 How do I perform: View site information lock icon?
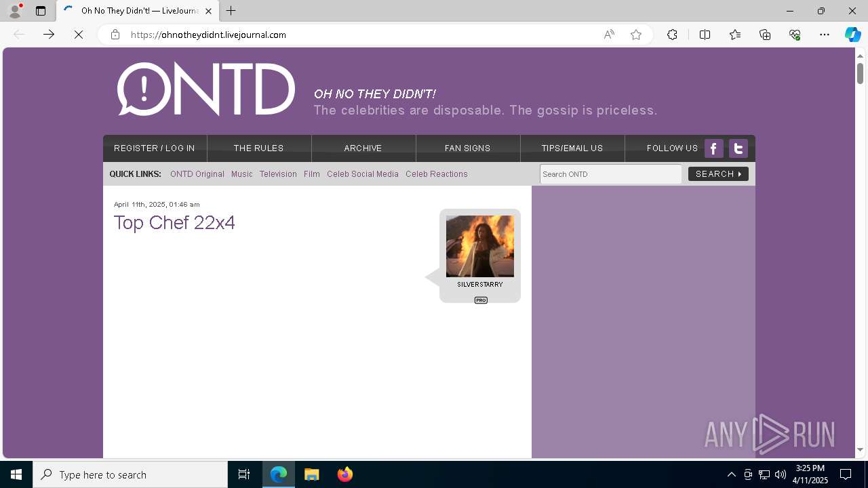tap(115, 35)
